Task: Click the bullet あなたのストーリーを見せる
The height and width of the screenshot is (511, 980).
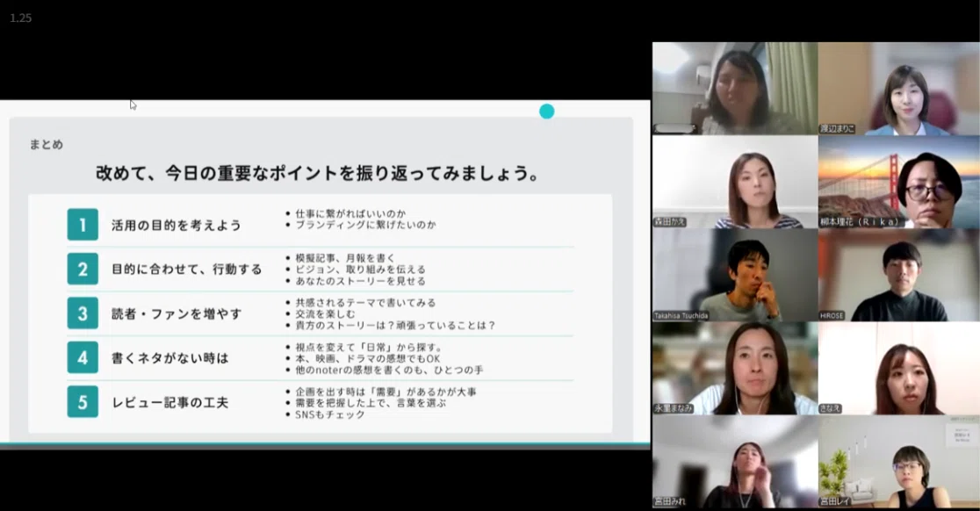Action: pos(361,281)
